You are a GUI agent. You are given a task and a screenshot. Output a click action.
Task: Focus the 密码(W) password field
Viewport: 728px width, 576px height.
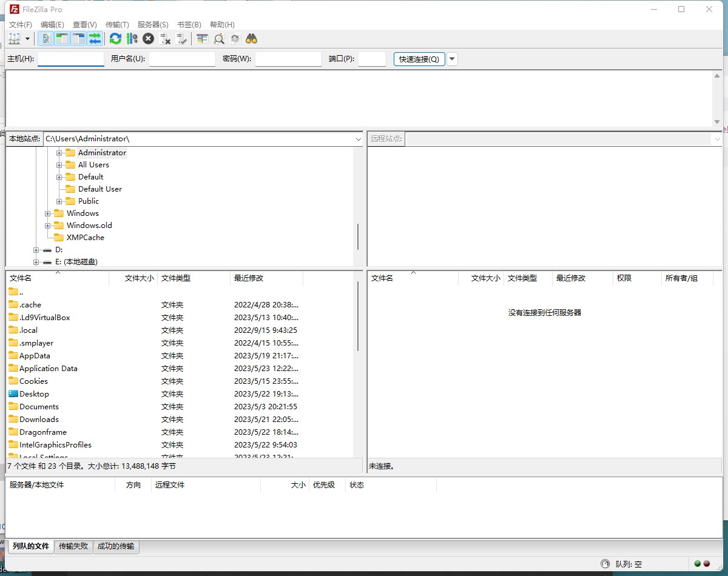click(288, 59)
